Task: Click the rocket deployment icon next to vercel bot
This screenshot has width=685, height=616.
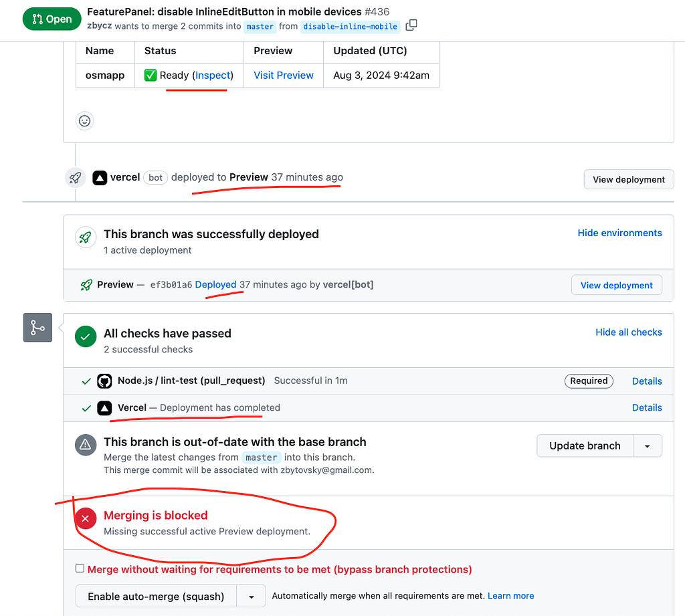Action: (75, 178)
